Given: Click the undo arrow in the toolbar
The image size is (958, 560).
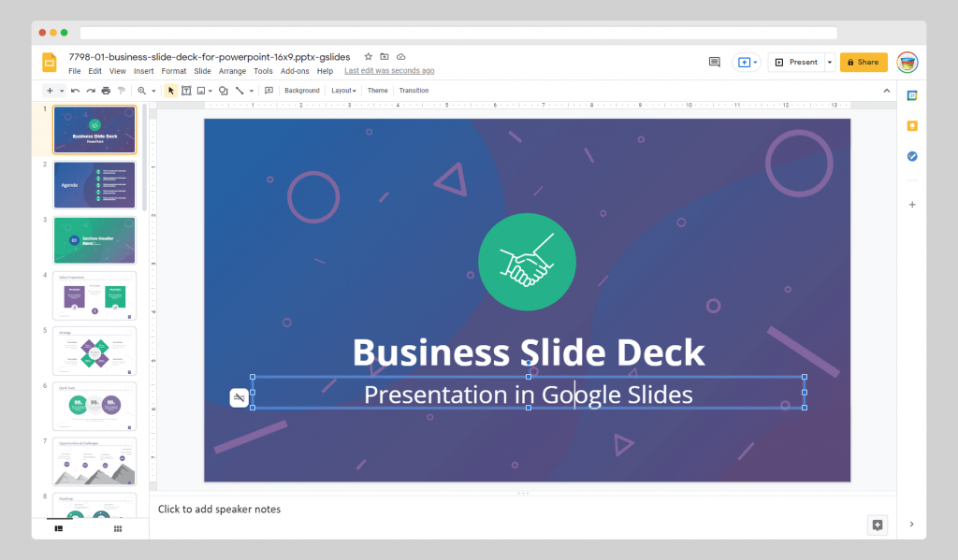Looking at the screenshot, I should coord(75,91).
